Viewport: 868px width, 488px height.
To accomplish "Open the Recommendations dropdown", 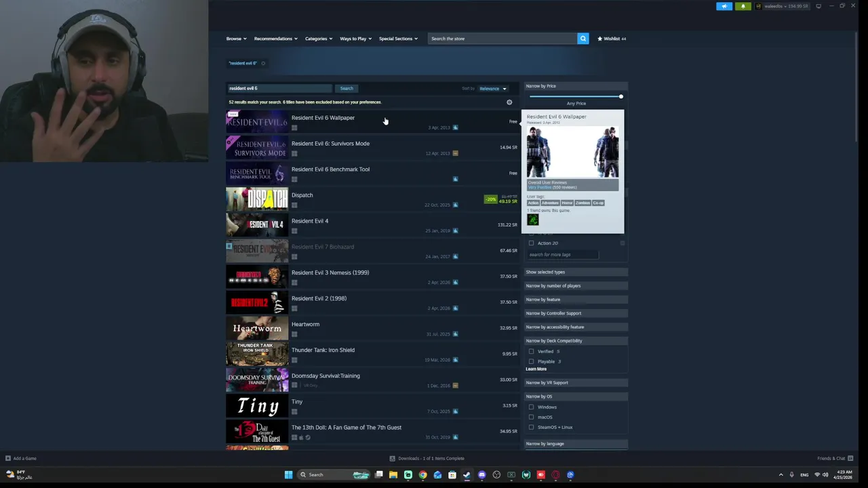I will coord(275,39).
